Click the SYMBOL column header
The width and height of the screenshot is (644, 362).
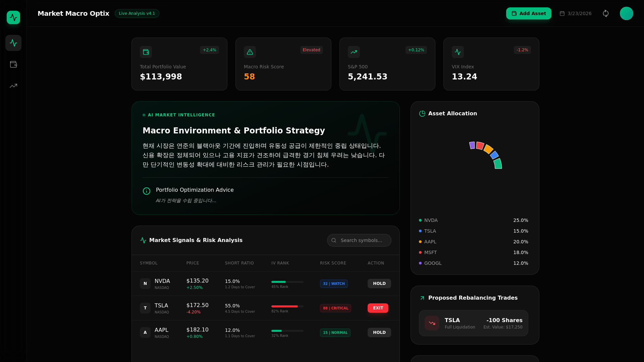[x=149, y=263]
